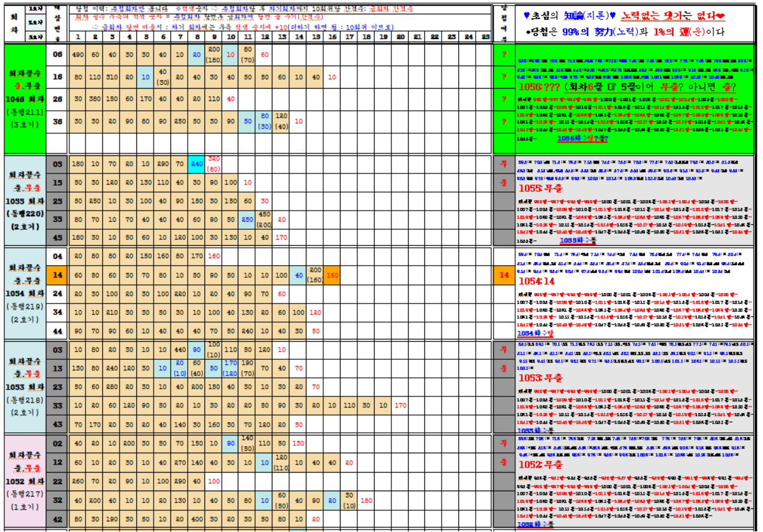
Task: Click the 490 cell in row 06
Action: [78, 55]
